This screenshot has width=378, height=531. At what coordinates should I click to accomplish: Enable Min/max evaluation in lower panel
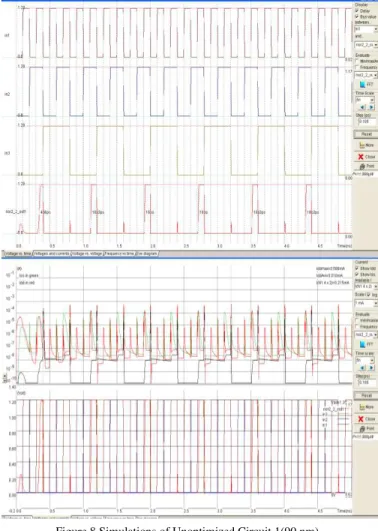[x=357, y=320]
